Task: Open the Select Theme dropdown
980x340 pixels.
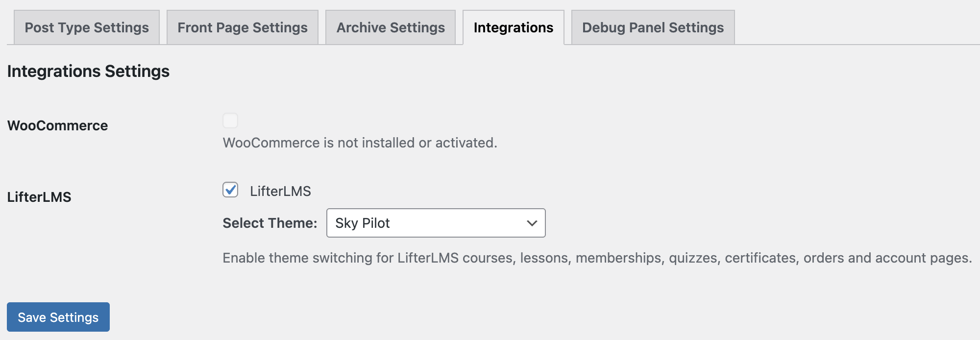Action: point(435,223)
